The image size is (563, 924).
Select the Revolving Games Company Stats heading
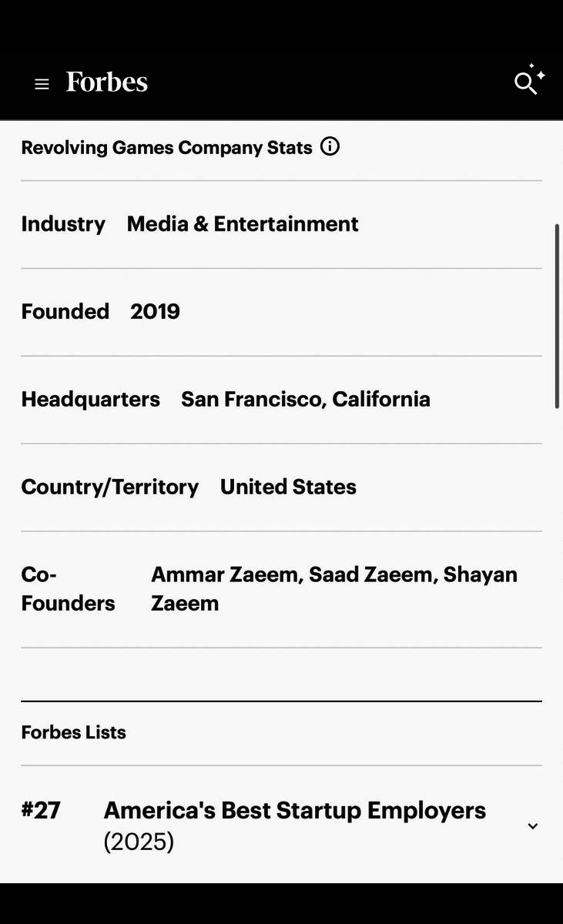pyautogui.click(x=166, y=147)
